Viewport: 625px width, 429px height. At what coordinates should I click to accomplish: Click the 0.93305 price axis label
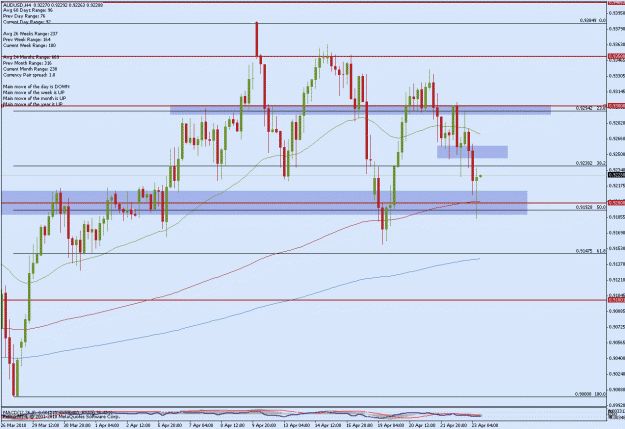pos(616,76)
